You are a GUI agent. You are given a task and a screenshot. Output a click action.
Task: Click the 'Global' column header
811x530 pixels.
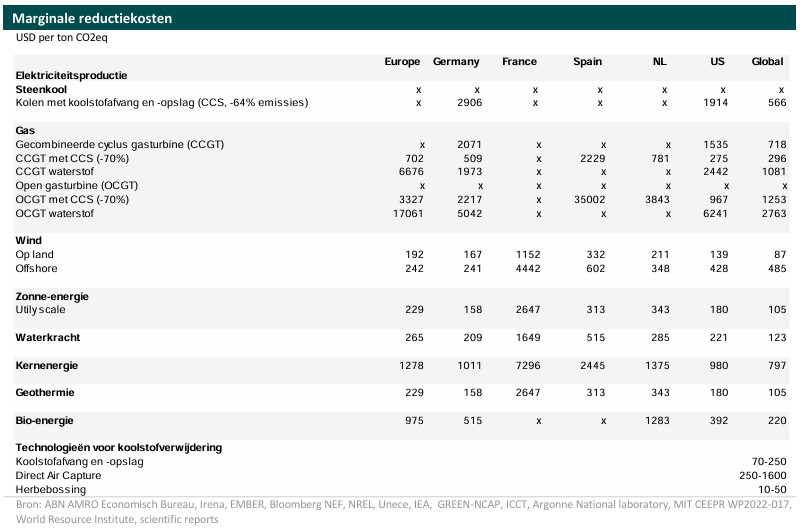767,62
